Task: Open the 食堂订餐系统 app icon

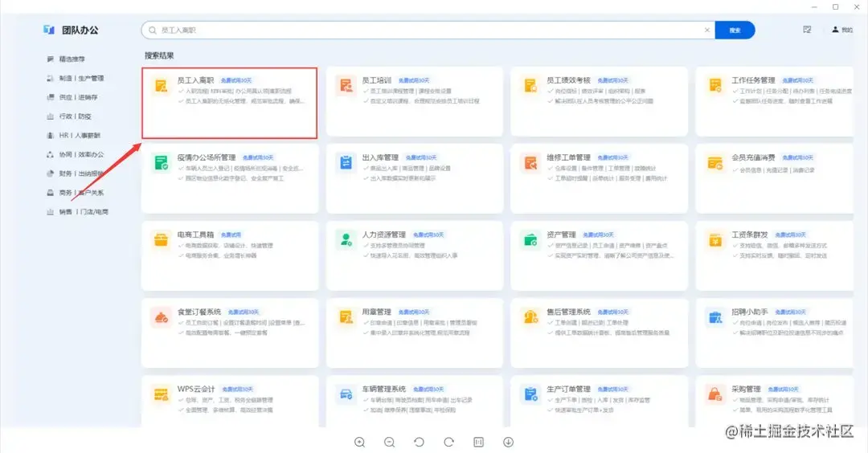Action: 161,317
